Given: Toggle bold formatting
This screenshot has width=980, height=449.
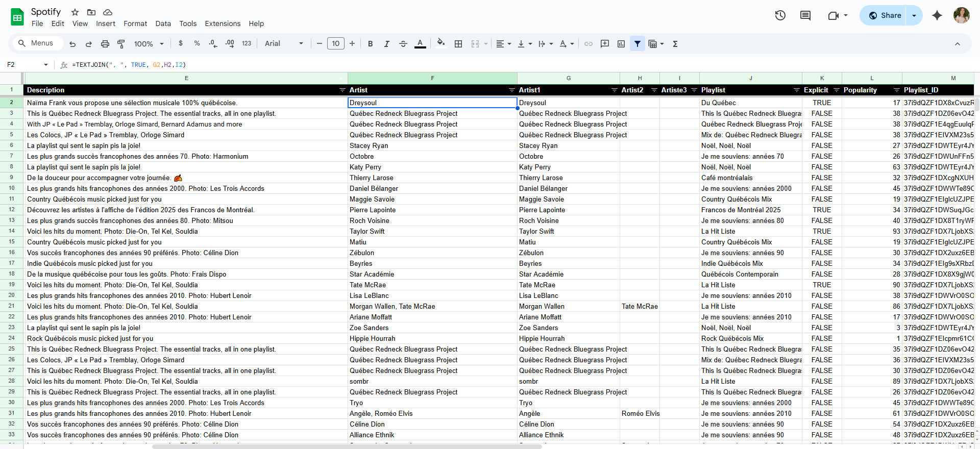Looking at the screenshot, I should pos(371,44).
